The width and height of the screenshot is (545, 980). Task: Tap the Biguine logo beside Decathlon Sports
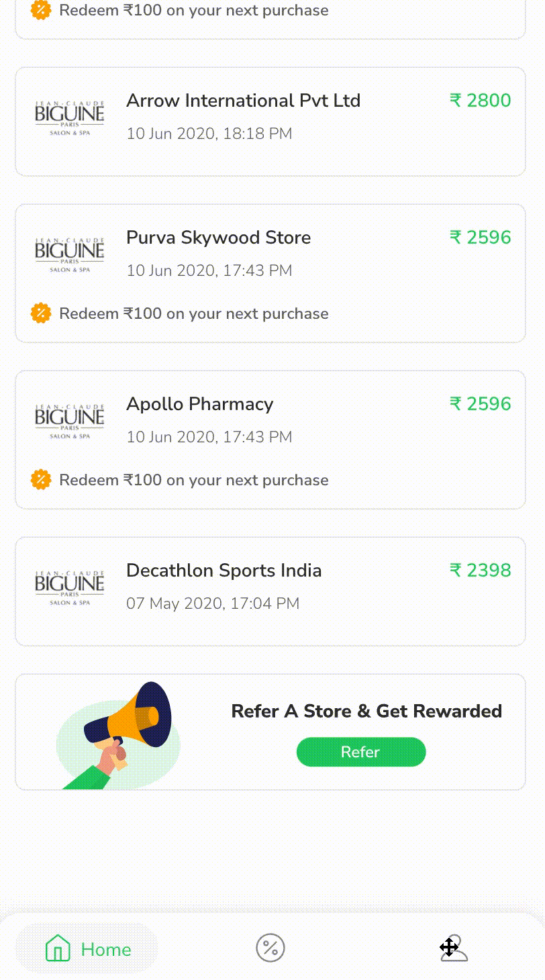(x=69, y=587)
